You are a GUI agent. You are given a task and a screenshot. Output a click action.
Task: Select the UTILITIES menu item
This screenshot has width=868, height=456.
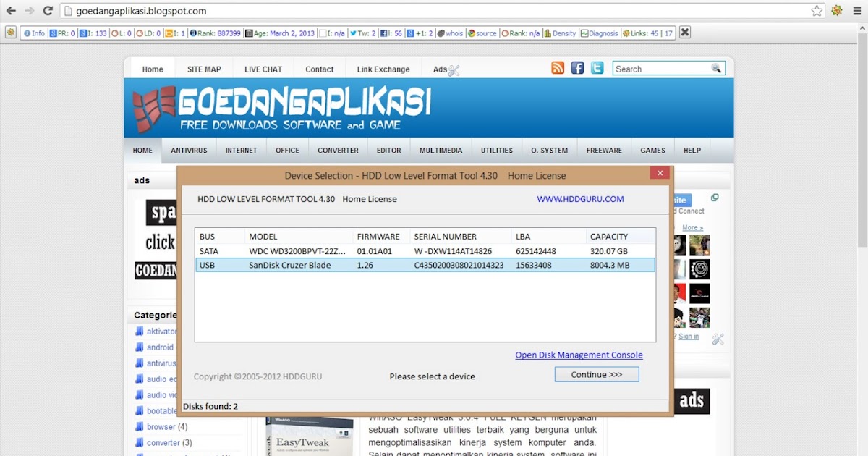[x=497, y=151]
